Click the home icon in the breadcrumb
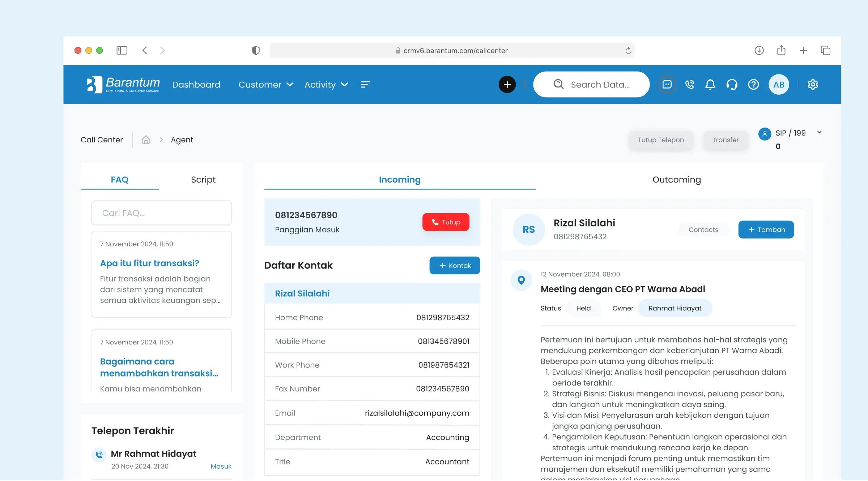This screenshot has width=868, height=481. click(x=146, y=139)
